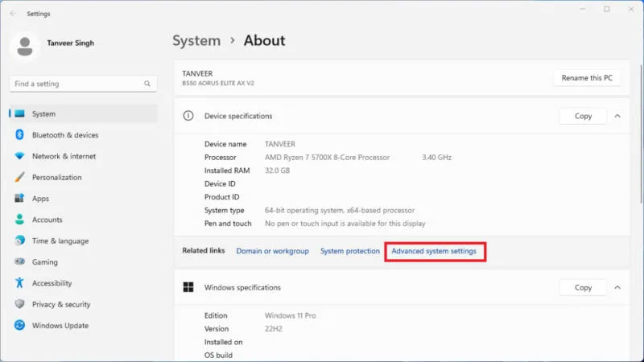Click the System icon in sidebar
Viewport: 644px width, 362px height.
coord(19,114)
